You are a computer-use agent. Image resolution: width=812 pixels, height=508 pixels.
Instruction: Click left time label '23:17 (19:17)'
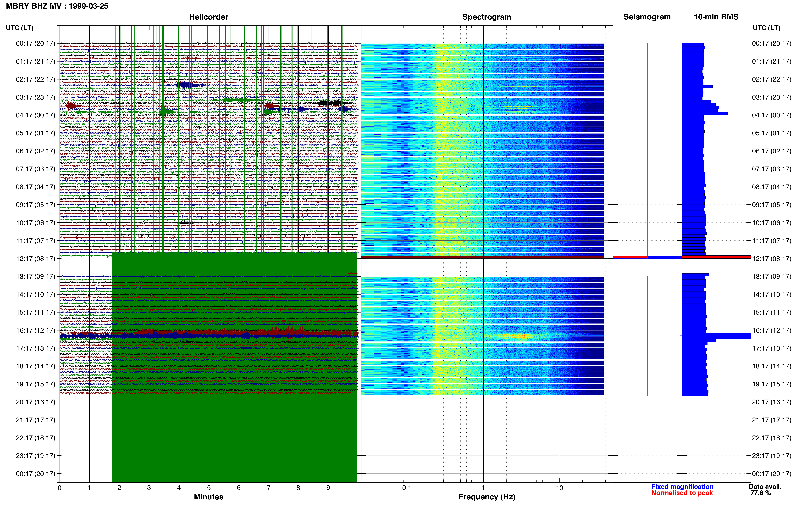pyautogui.click(x=36, y=456)
